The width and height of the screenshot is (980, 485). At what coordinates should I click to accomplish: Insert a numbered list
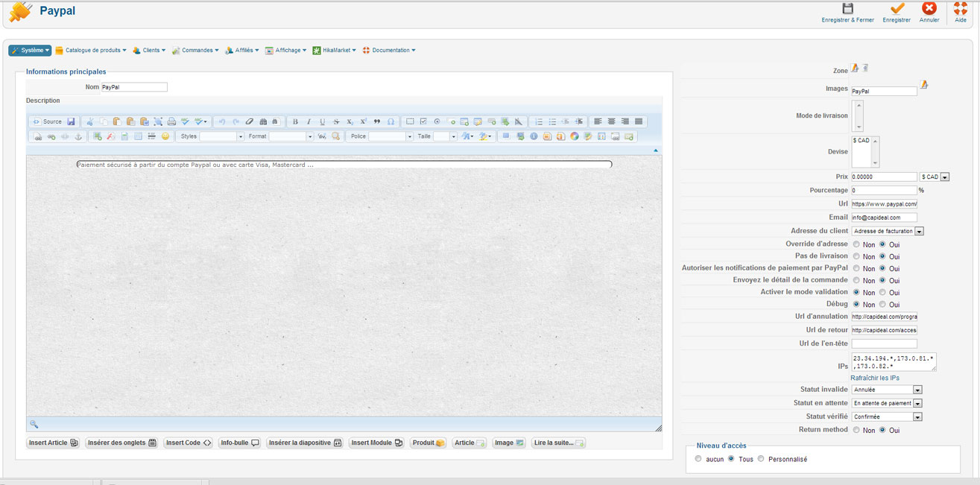click(x=539, y=121)
